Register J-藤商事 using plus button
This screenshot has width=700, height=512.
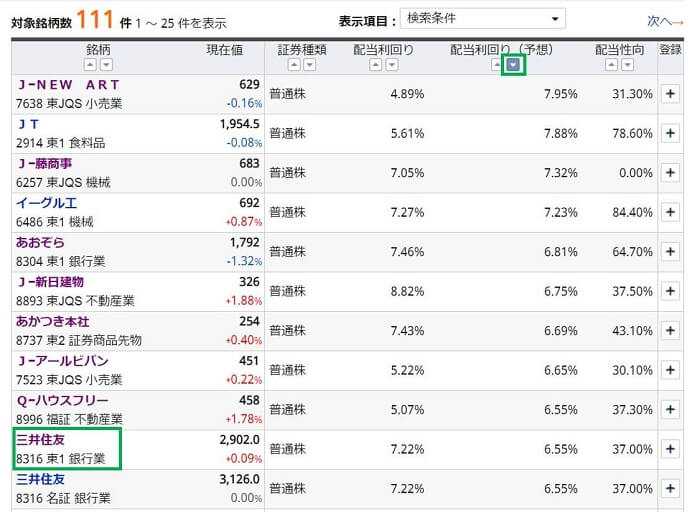pos(670,173)
